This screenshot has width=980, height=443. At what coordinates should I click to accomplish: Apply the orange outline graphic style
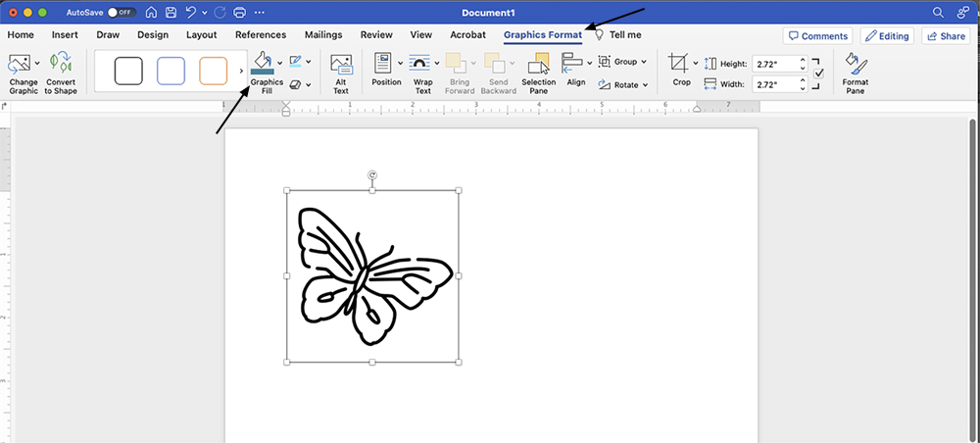coord(213,71)
